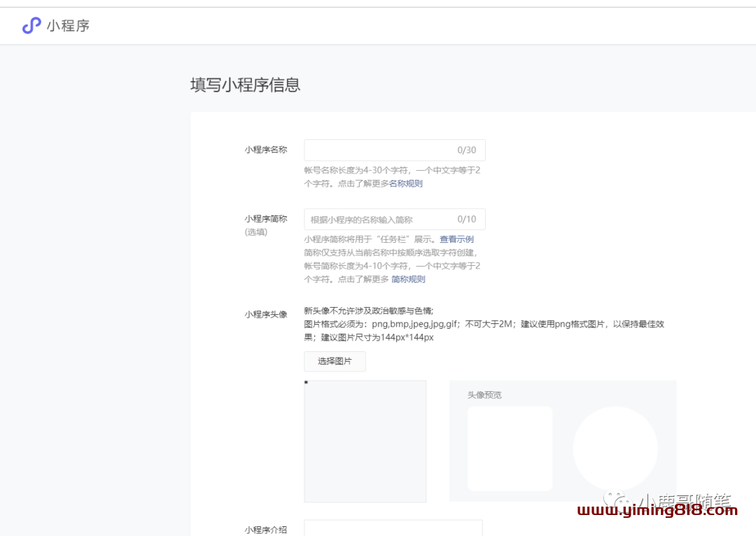
Task: Click the 0/10 character counter
Action: click(x=466, y=220)
